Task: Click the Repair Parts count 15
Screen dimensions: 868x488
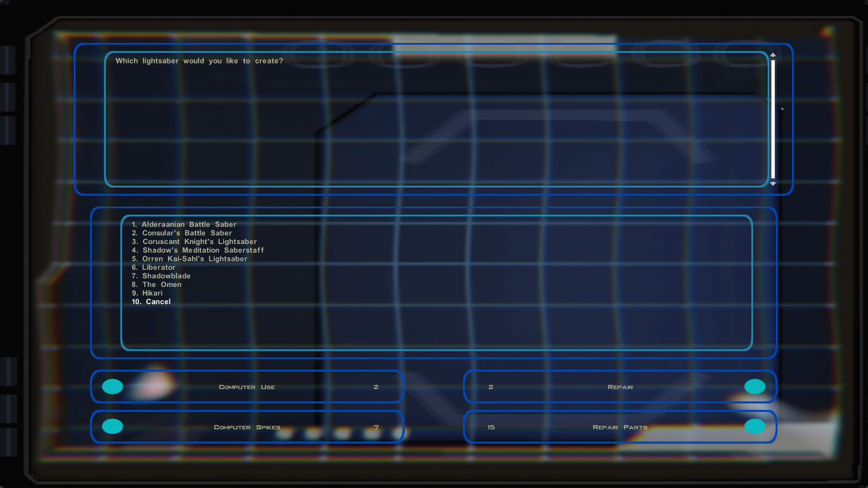Action: pyautogui.click(x=491, y=427)
